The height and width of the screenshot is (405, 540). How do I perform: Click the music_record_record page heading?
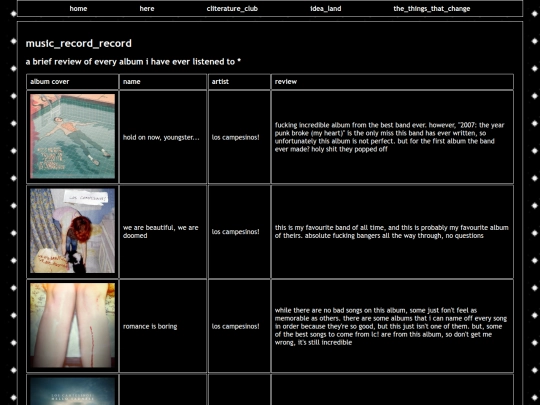pos(79,43)
